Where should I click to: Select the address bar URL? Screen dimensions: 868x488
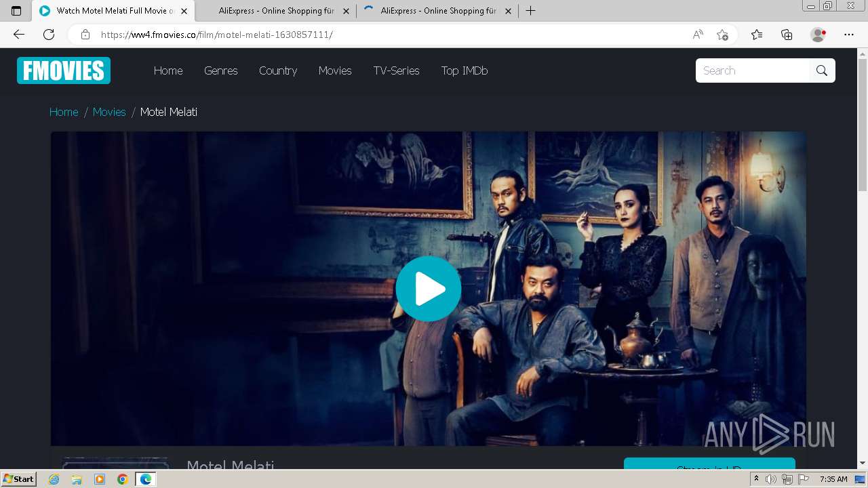(217, 35)
